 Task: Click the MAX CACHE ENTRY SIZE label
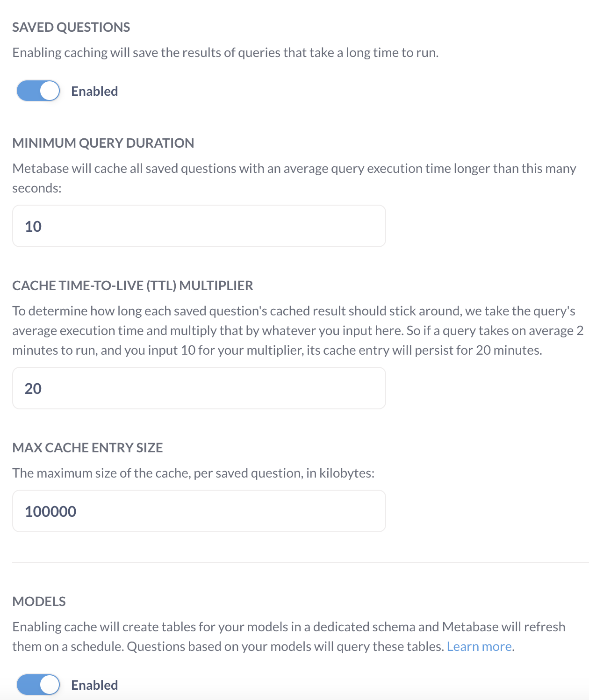[88, 447]
